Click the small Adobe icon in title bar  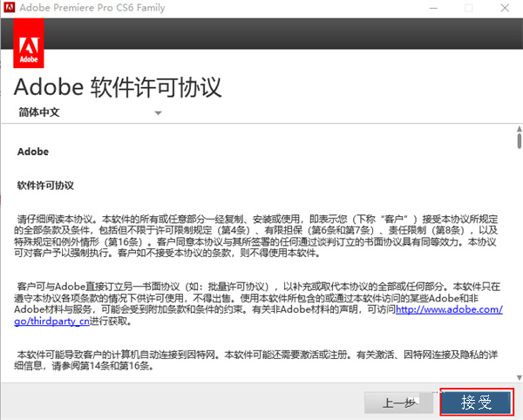(10, 8)
